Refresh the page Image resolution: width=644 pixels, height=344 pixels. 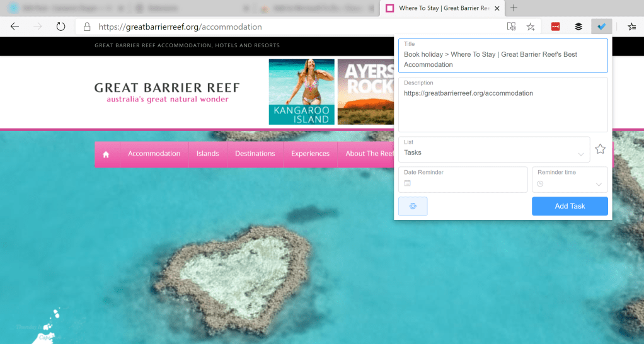click(61, 26)
